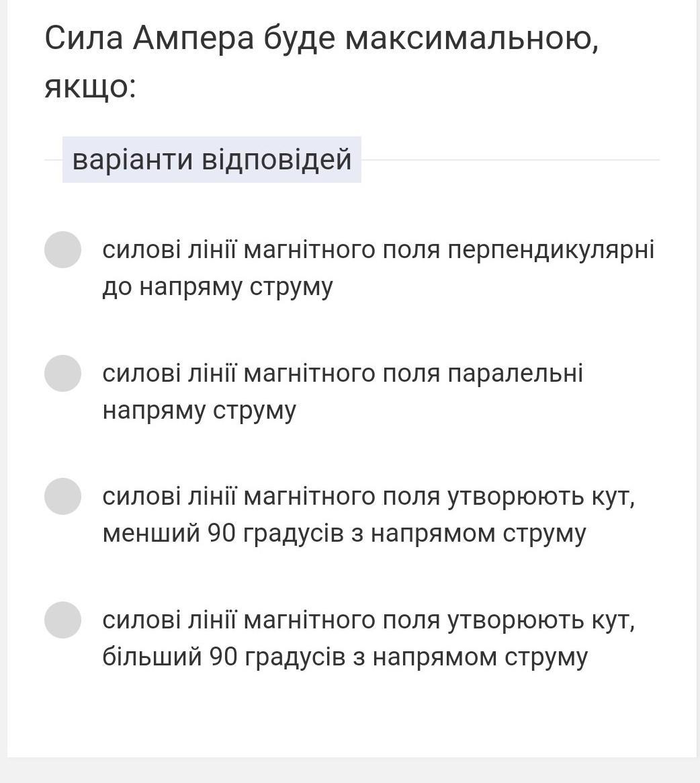Click the word 'максимальною' in the heading
The image size is (700, 783).
click(471, 38)
